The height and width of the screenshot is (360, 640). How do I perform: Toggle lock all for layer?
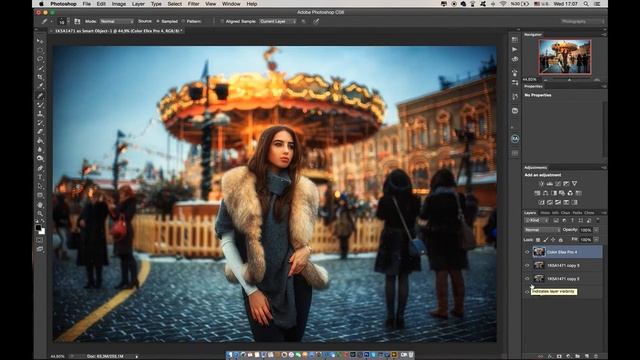[560, 240]
